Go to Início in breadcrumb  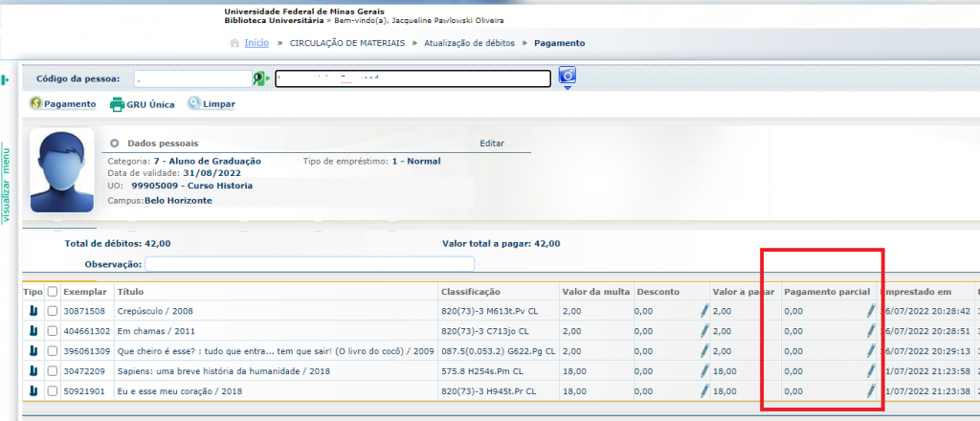pyautogui.click(x=256, y=43)
